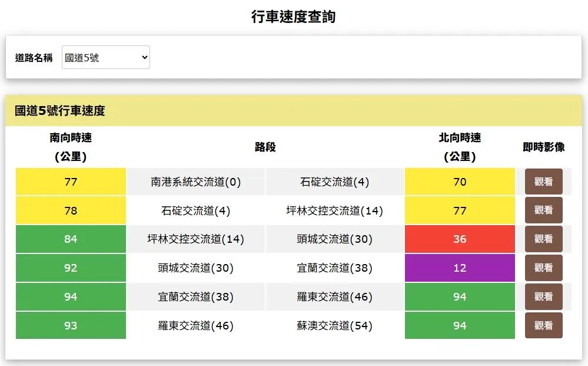The height and width of the screenshot is (366, 588).
Task: Click the 坪林交控交流道(14) cell beside speed 84
Action: coord(196,239)
